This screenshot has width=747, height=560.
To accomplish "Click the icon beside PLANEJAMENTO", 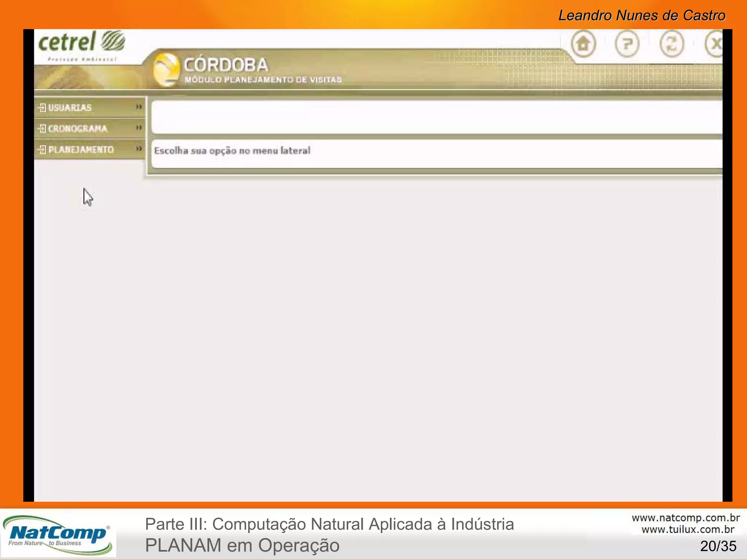I will point(42,149).
